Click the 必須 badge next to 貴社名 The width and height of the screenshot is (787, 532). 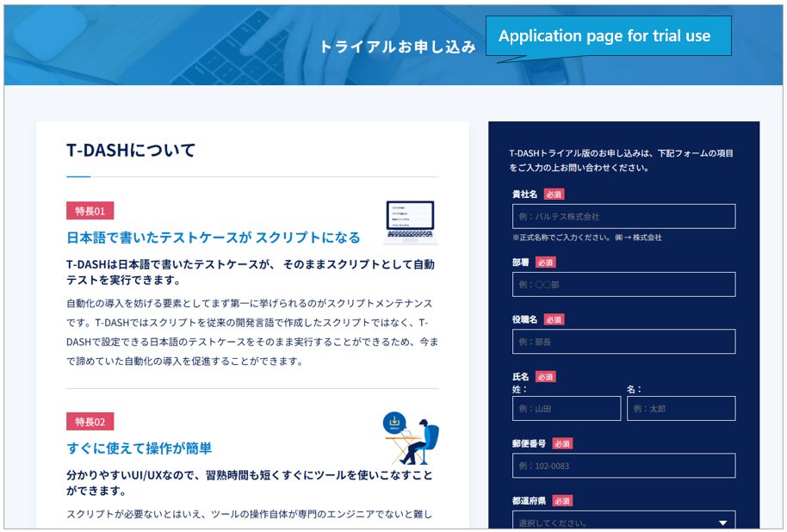click(x=554, y=195)
